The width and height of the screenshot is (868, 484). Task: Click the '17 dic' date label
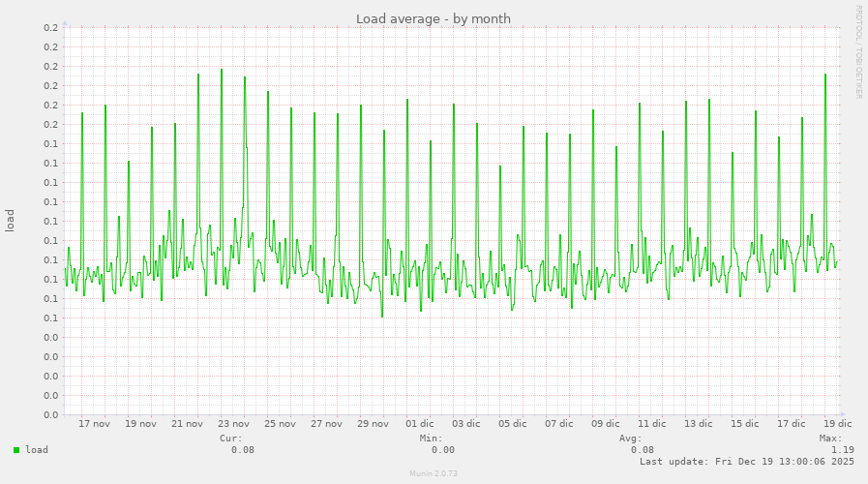pos(792,424)
